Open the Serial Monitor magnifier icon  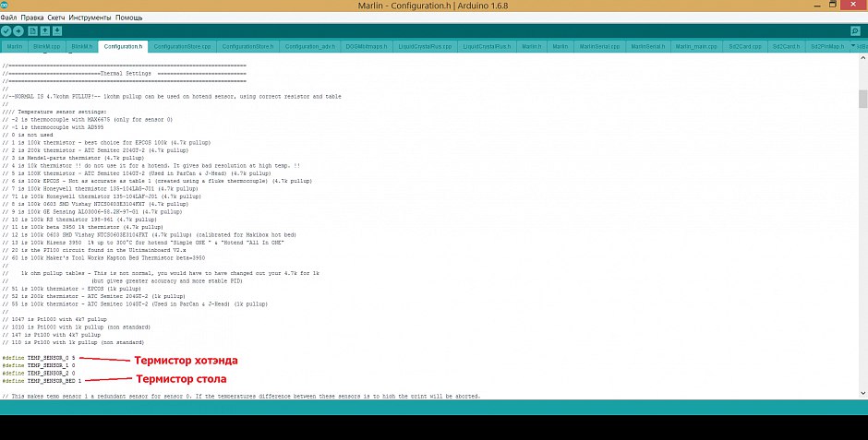[x=855, y=31]
